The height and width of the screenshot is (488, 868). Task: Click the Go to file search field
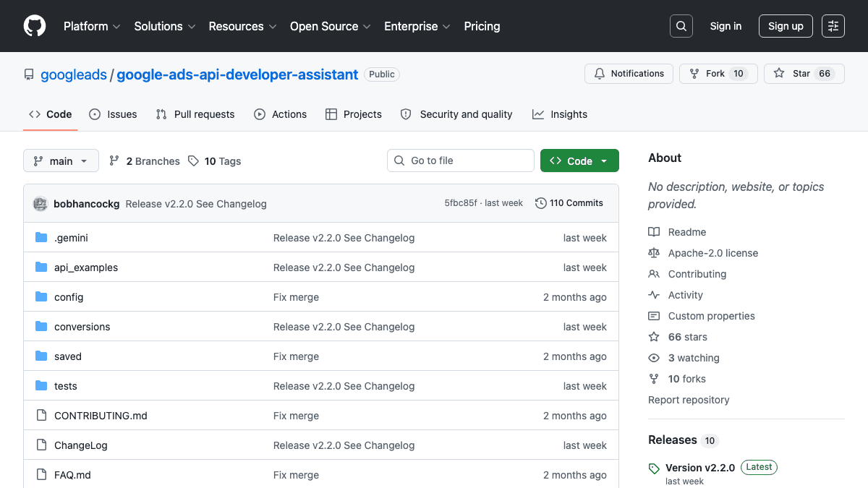[x=461, y=160]
